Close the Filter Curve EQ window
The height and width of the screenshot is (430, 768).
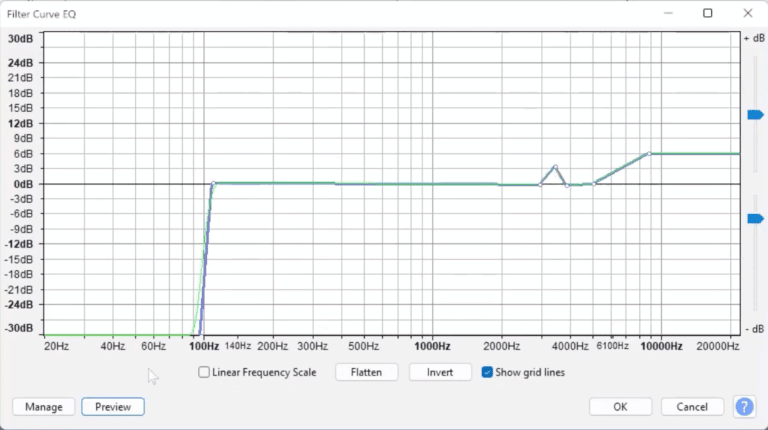747,13
